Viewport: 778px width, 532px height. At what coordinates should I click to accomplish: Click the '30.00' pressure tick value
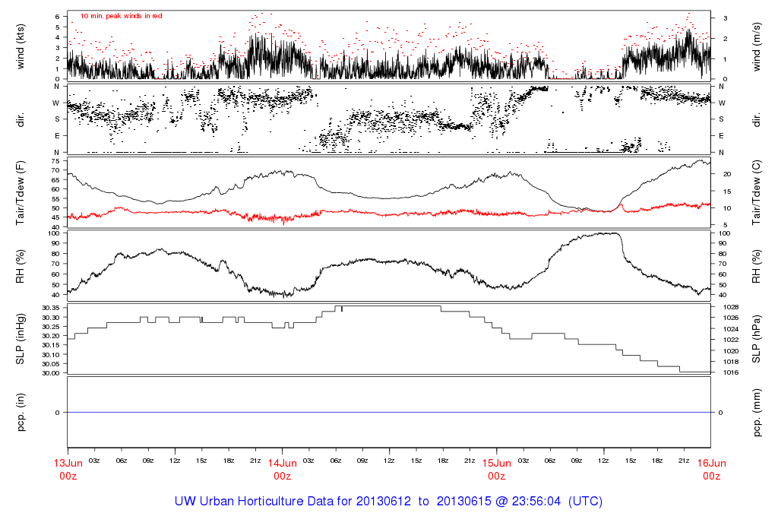click(x=51, y=373)
